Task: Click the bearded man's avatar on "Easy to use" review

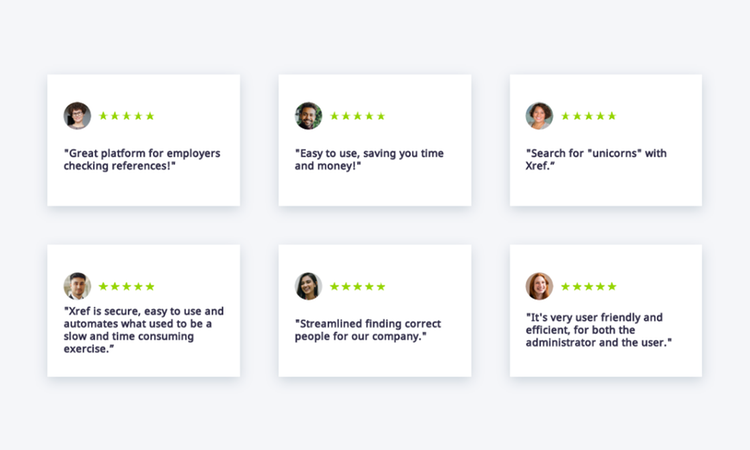Action: 308,116
